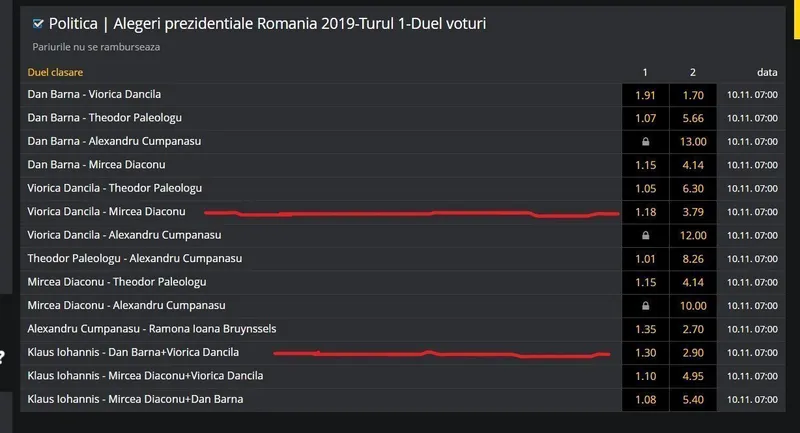This screenshot has width=800, height=433.
Task: Click the Duel clasare column header
Action: tap(55, 73)
